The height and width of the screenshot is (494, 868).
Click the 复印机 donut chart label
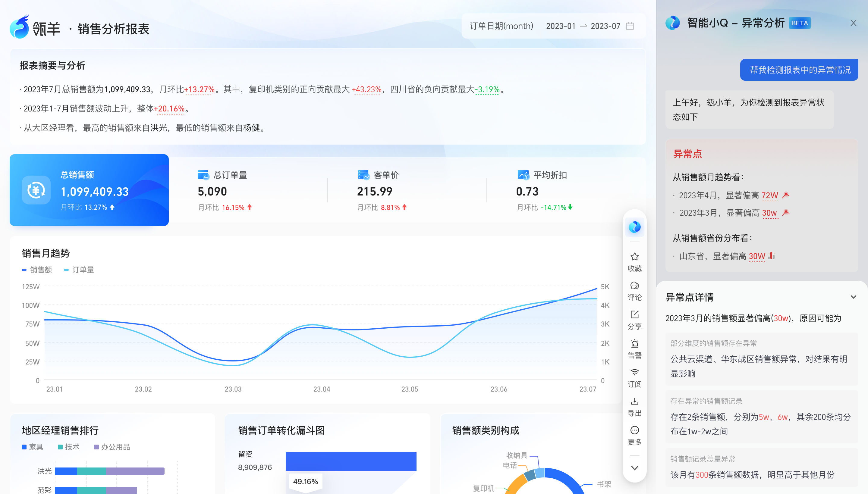point(483,488)
